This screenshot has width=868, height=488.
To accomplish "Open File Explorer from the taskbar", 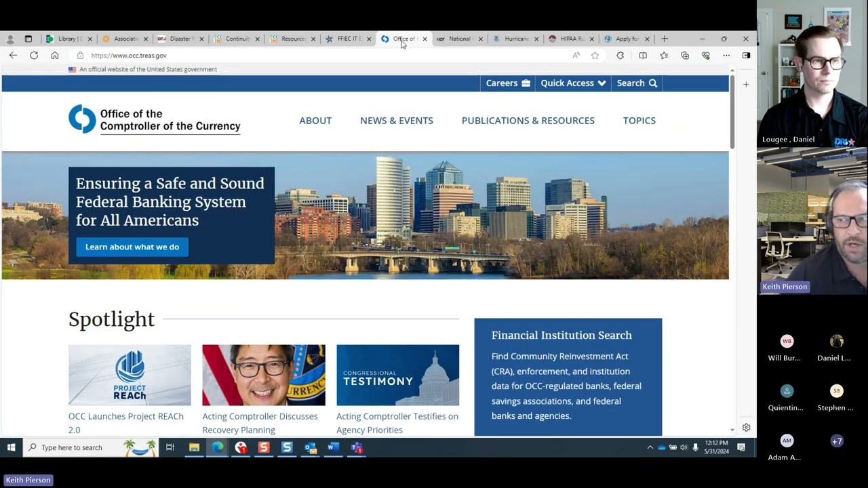I will point(194,447).
